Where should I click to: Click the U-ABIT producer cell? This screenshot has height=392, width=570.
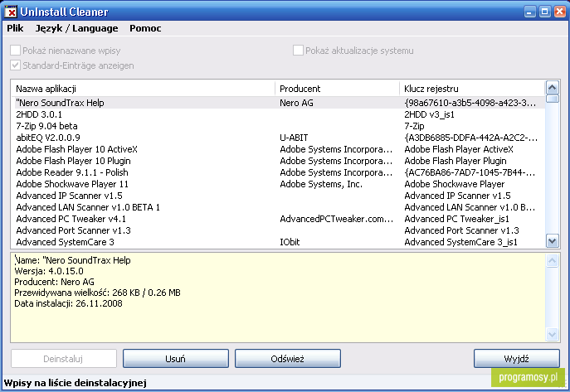(x=294, y=138)
